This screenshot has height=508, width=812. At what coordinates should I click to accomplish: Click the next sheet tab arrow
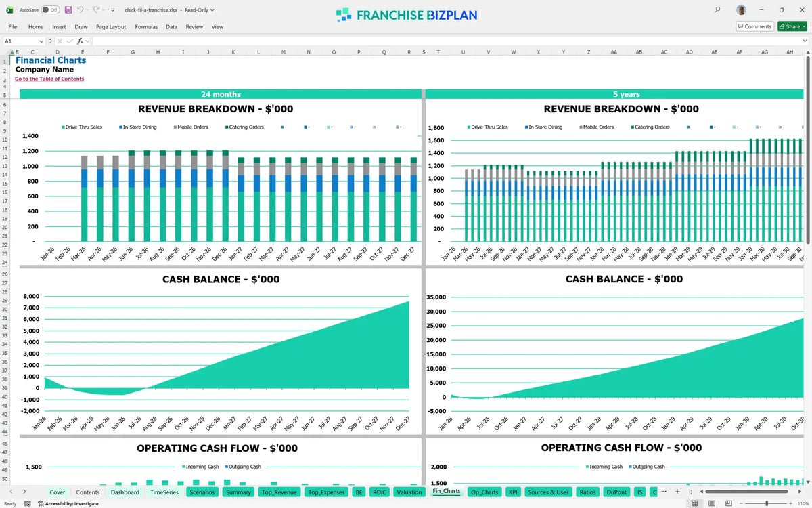coord(24,492)
